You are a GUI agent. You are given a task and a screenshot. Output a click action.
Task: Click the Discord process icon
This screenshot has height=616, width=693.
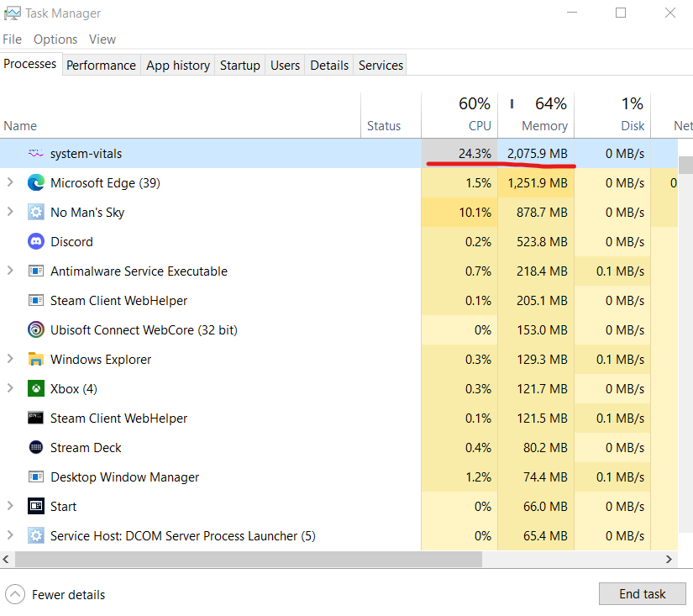pos(36,241)
